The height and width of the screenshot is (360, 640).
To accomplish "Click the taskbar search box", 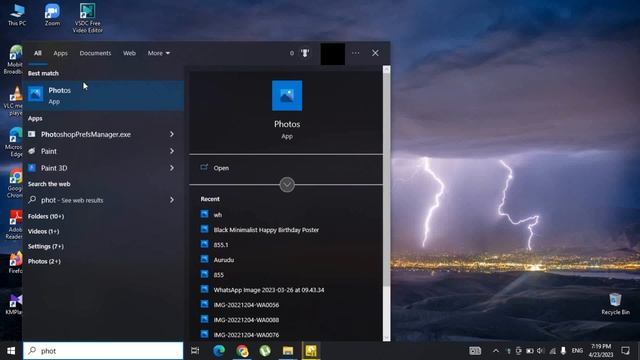I will tap(103, 351).
